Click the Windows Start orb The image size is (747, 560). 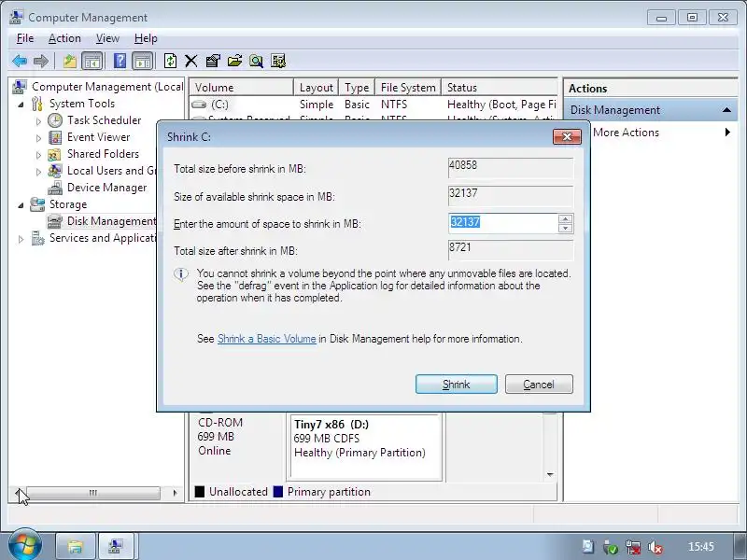point(25,545)
